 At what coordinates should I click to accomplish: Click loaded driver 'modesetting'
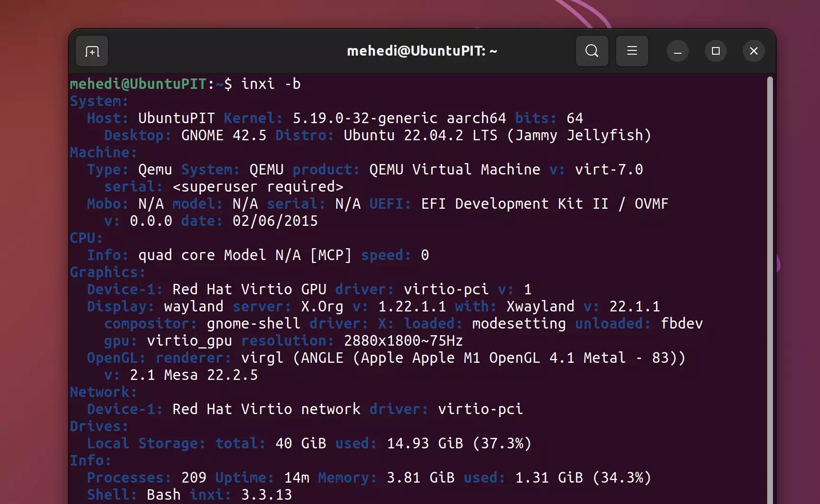(519, 324)
